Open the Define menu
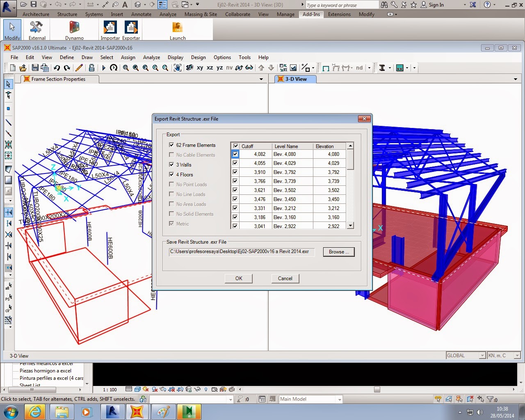The height and width of the screenshot is (420, 525). [67, 57]
